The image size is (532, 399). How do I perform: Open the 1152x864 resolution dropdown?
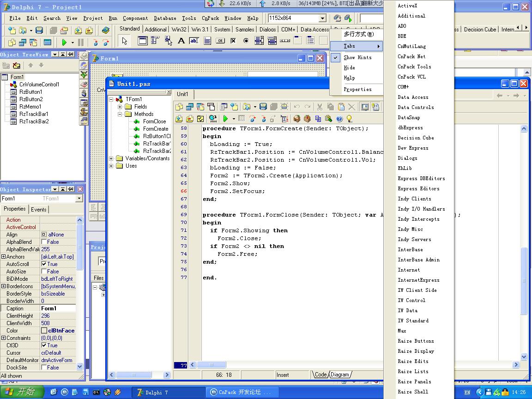pos(322,18)
